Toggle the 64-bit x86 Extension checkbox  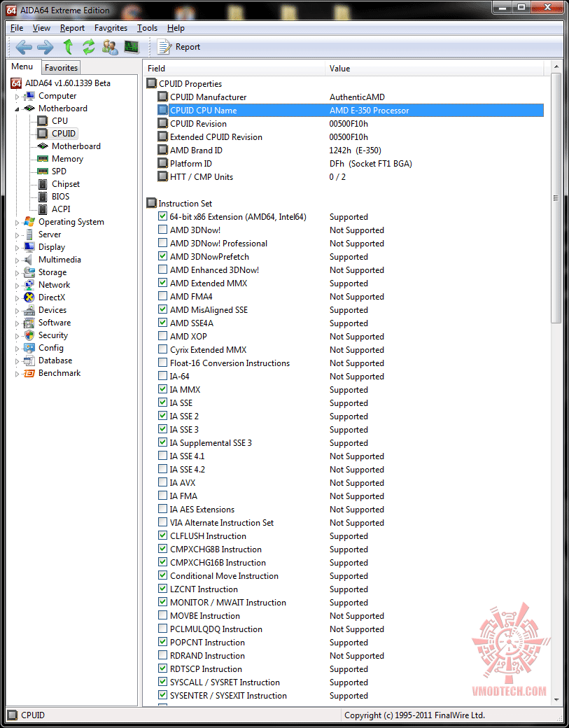162,216
